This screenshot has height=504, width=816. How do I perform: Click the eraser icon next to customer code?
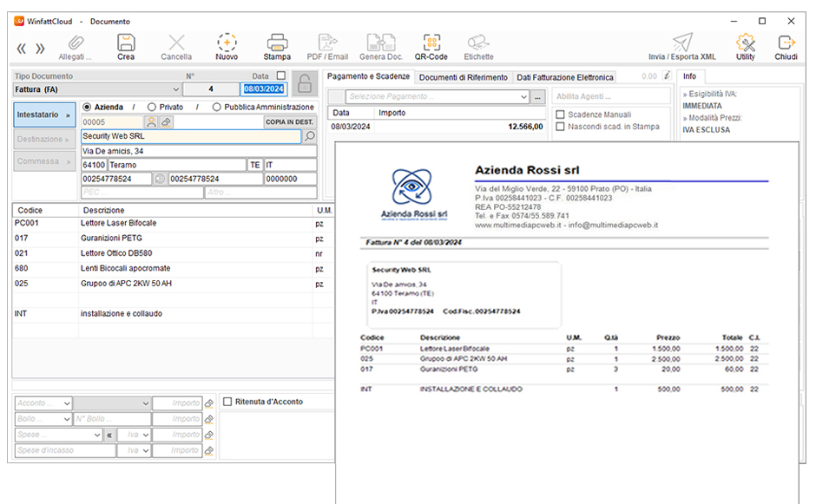(x=166, y=122)
